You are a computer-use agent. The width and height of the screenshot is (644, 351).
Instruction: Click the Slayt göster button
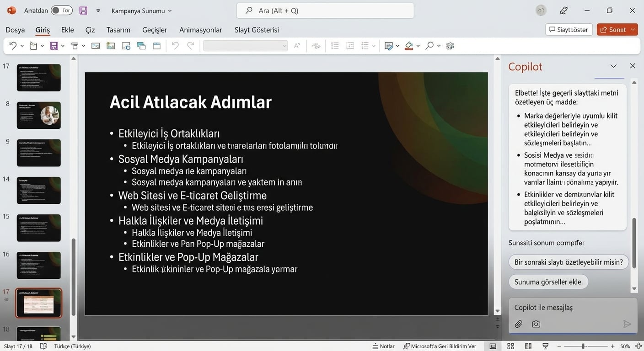point(569,29)
